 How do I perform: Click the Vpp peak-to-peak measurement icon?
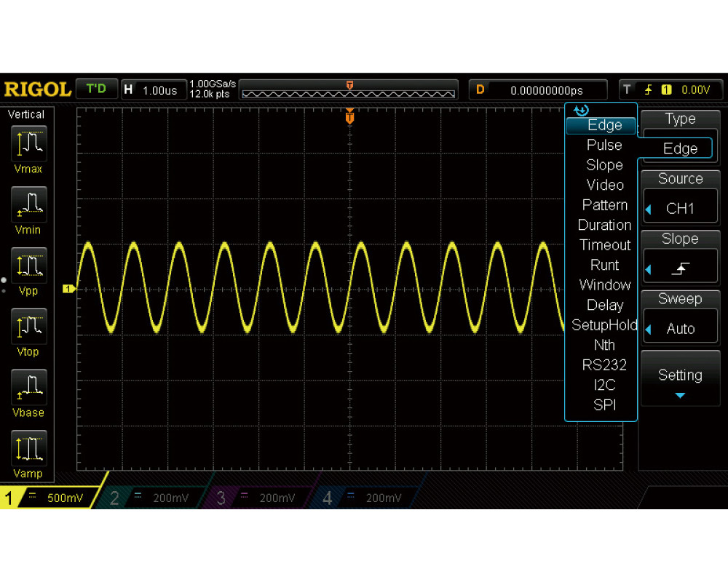[29, 266]
